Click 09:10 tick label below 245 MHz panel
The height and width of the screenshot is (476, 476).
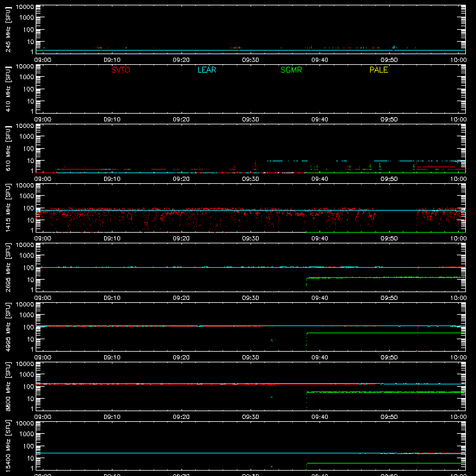click(x=112, y=60)
